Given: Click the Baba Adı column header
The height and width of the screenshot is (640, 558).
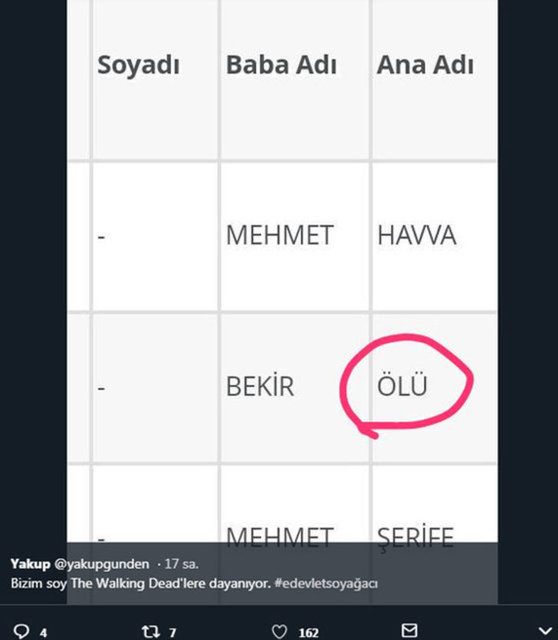Looking at the screenshot, I should [x=281, y=65].
